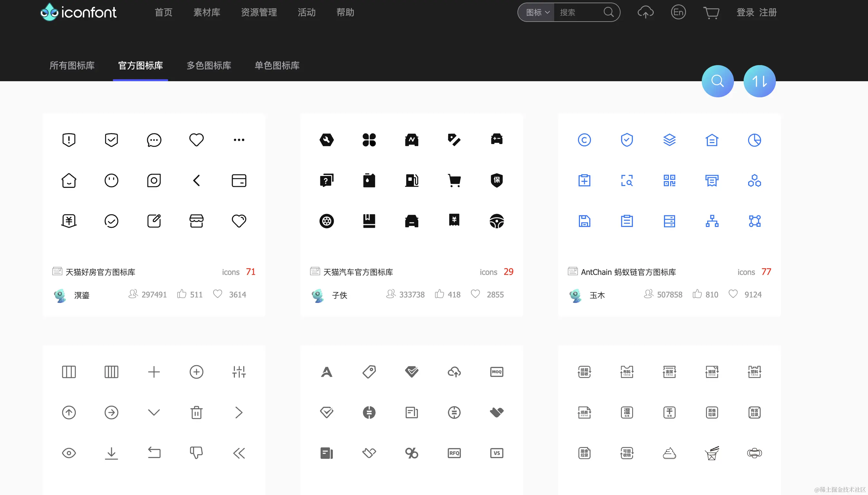Click the 注册 register link

(768, 13)
